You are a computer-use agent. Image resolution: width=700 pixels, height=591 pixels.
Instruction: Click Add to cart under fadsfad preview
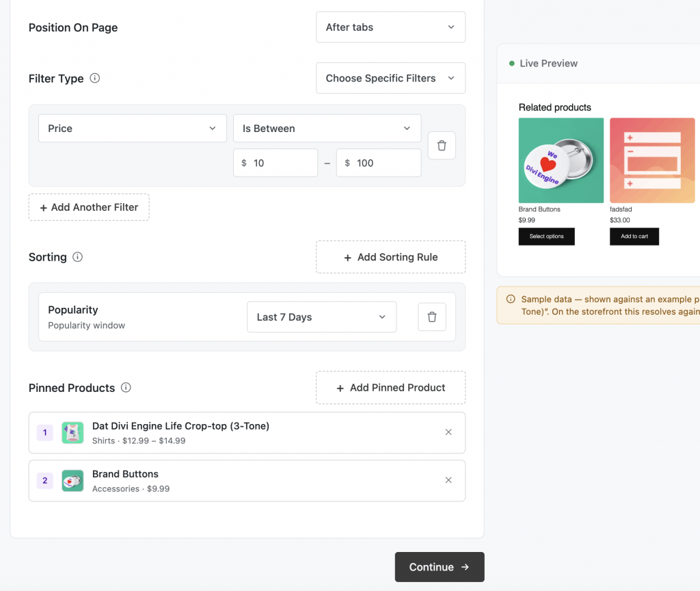tap(634, 236)
